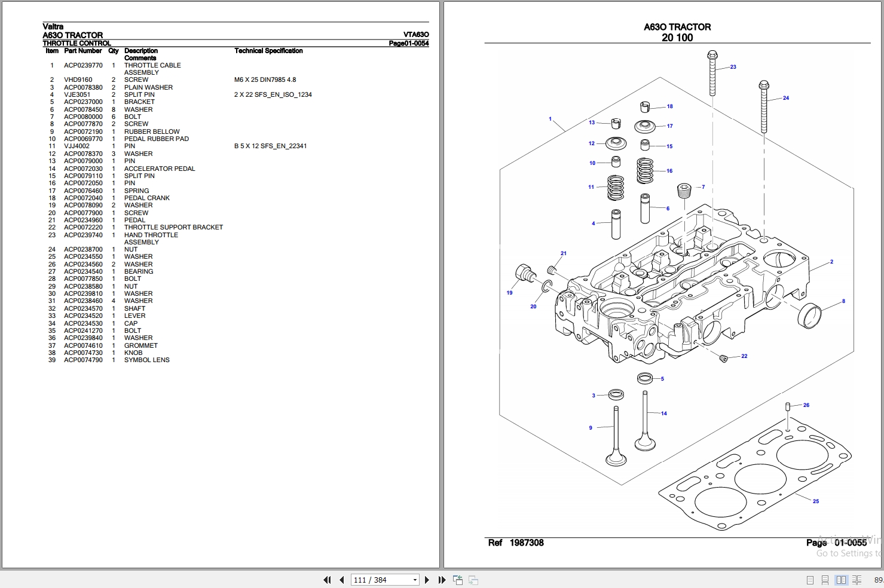Click callout number 23 on diagram
Viewport: 884px width, 588px height.
733,67
